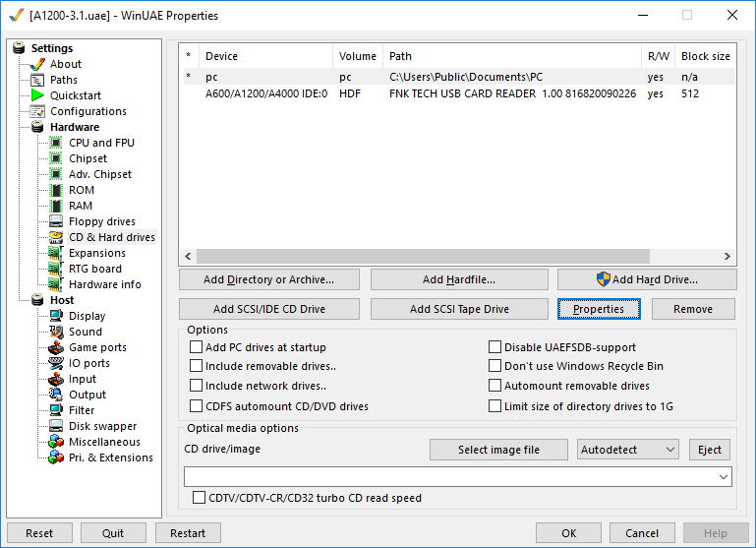This screenshot has height=548, width=756.
Task: Click the Quickstart green arrow icon
Action: click(37, 95)
